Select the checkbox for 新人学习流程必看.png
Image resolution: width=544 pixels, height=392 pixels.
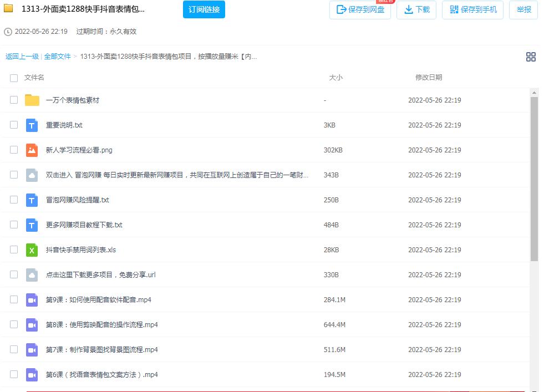pyautogui.click(x=14, y=150)
